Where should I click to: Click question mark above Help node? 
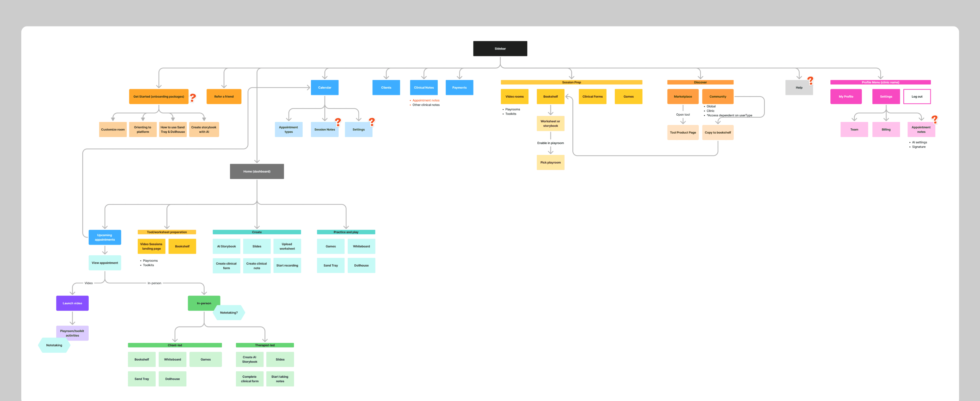[x=810, y=80]
